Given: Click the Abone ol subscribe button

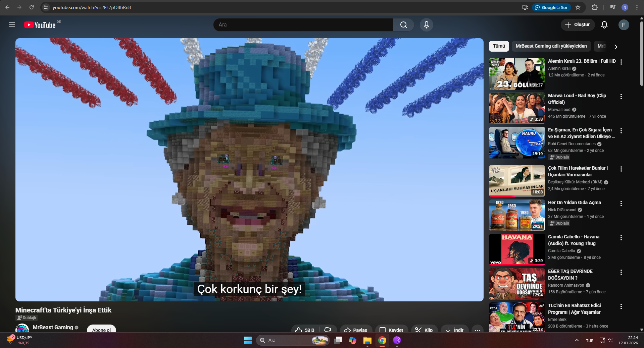Looking at the screenshot, I should coord(101,329).
